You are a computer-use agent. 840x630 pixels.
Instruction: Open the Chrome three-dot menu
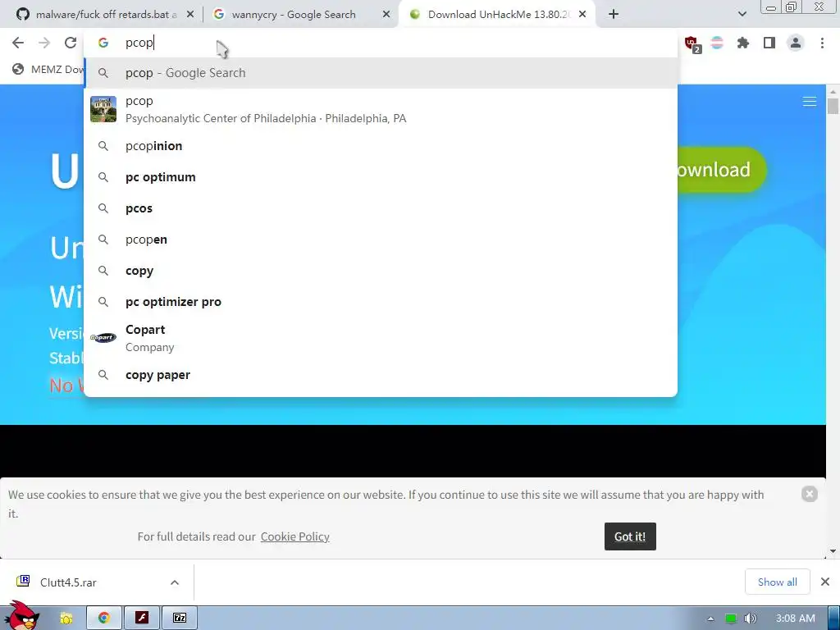click(822, 43)
